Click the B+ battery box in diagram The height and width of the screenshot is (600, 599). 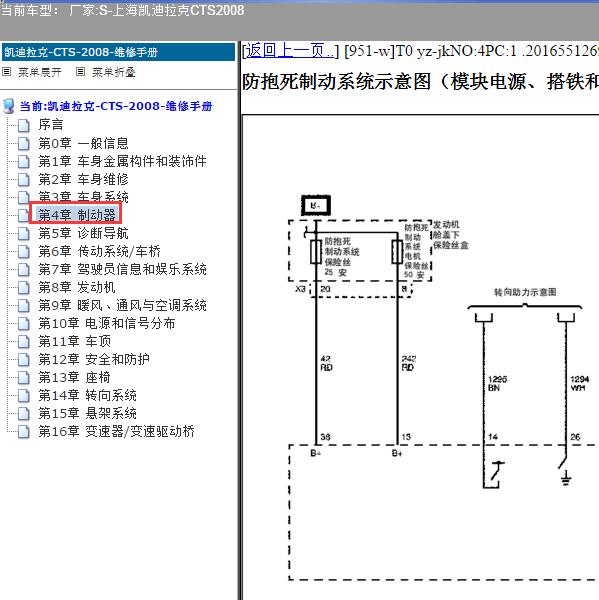coord(316,205)
